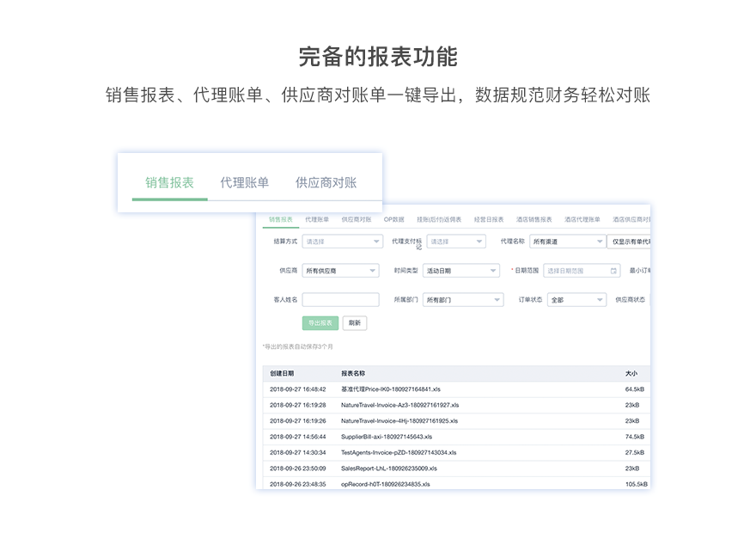Open the 供应商 所有供应商 dropdown

[x=340, y=271]
